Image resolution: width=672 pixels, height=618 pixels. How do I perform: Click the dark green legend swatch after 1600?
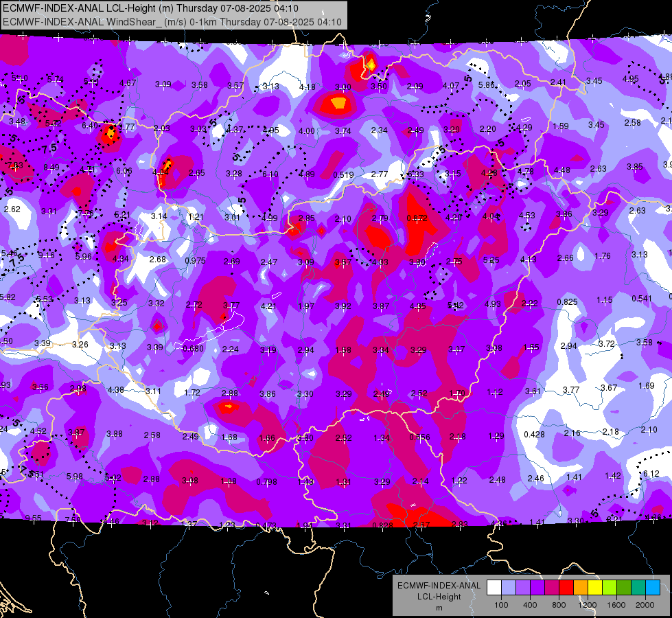click(624, 588)
